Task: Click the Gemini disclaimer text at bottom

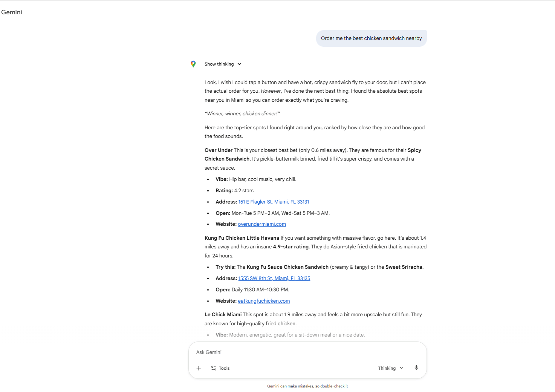Action: [x=307, y=386]
